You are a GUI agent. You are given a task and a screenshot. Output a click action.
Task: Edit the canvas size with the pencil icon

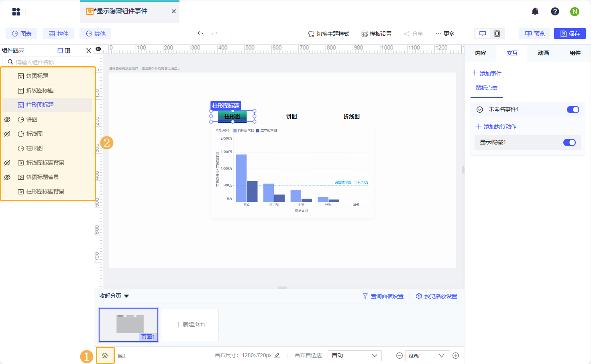coord(277,356)
